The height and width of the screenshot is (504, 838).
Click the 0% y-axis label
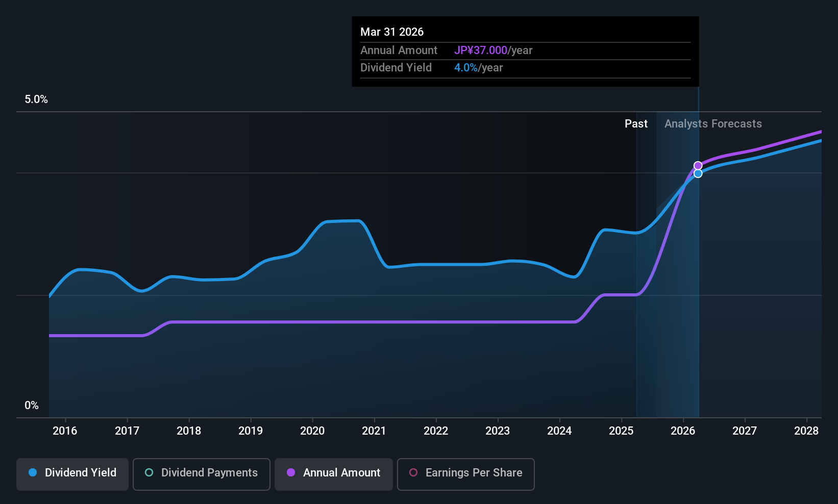click(32, 406)
